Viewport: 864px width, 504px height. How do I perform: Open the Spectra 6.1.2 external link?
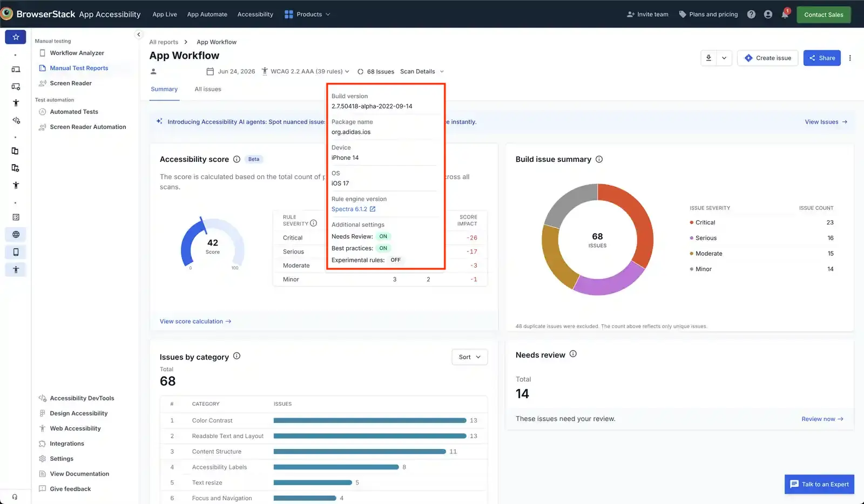tap(354, 209)
